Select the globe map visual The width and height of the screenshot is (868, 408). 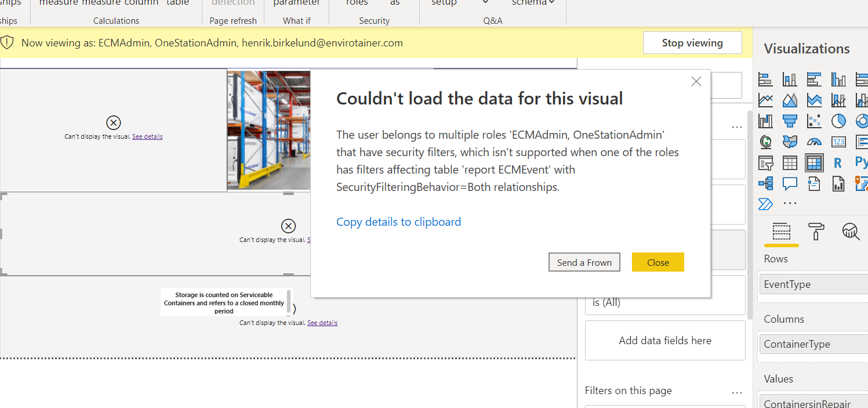pos(765,142)
